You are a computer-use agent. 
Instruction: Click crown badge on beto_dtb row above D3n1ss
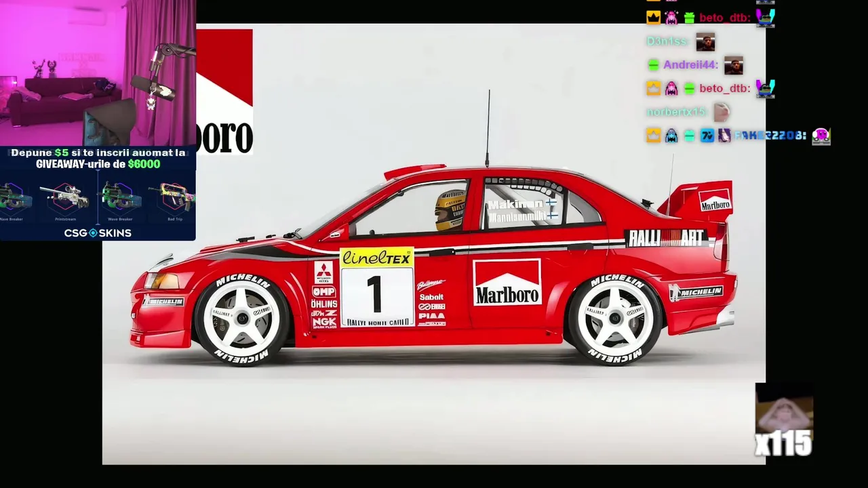coord(653,18)
